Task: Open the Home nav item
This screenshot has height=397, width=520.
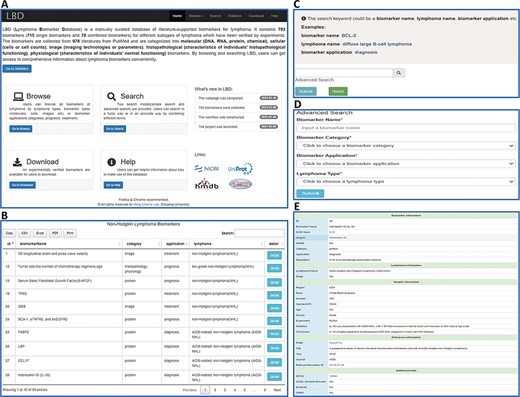Action: point(177,16)
